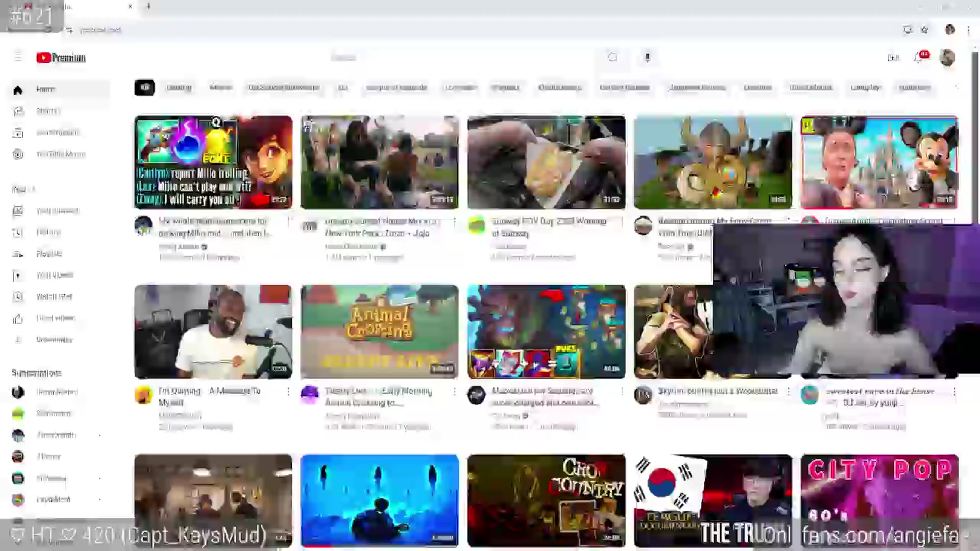Open Watch later in the sidebar
This screenshot has height=551, width=980.
(x=60, y=296)
